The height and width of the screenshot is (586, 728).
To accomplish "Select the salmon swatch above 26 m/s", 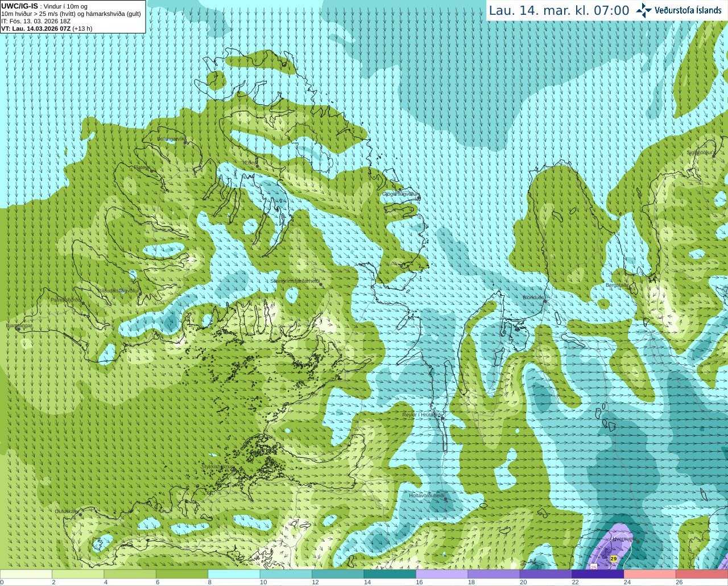I will coord(702,574).
